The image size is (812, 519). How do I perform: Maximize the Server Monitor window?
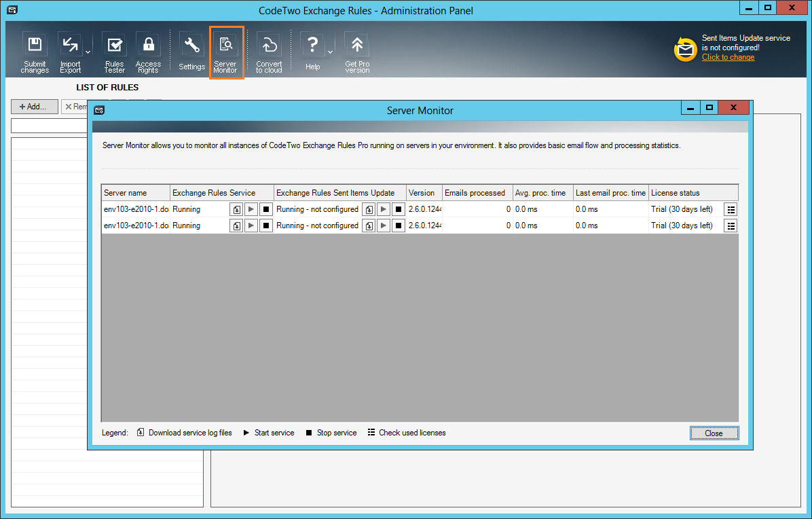click(709, 108)
